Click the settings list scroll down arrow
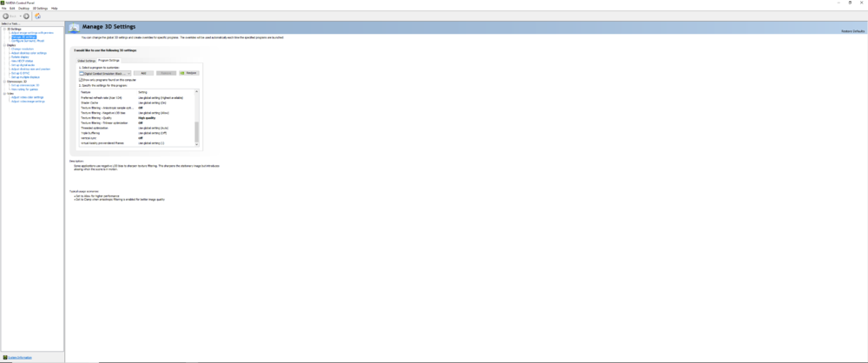This screenshot has width=868, height=363. pyautogui.click(x=196, y=144)
